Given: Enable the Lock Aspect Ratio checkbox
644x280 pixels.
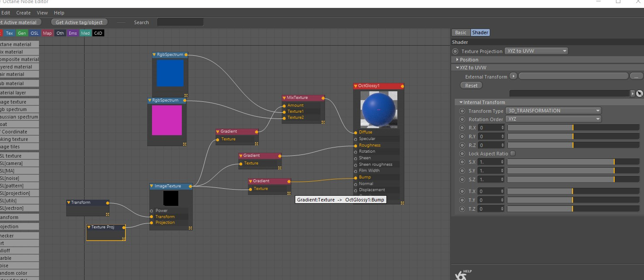Looking at the screenshot, I should click(x=513, y=154).
